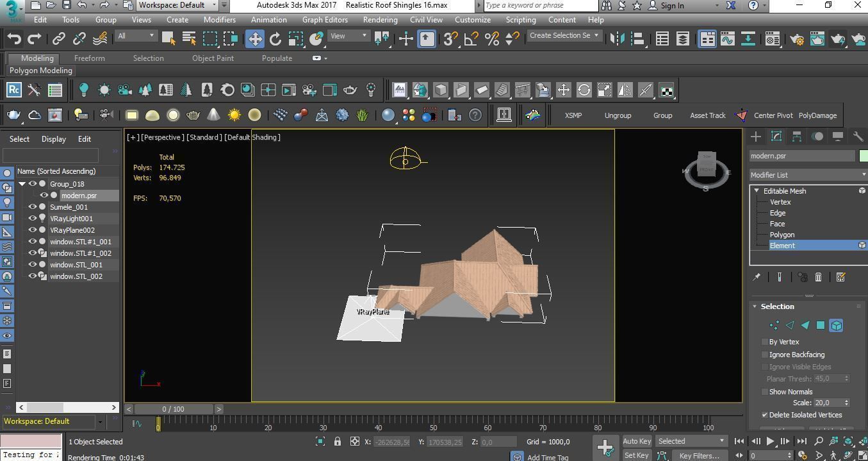Enable Ignore Backfacing checkbox
This screenshot has height=461, width=868.
pos(765,355)
